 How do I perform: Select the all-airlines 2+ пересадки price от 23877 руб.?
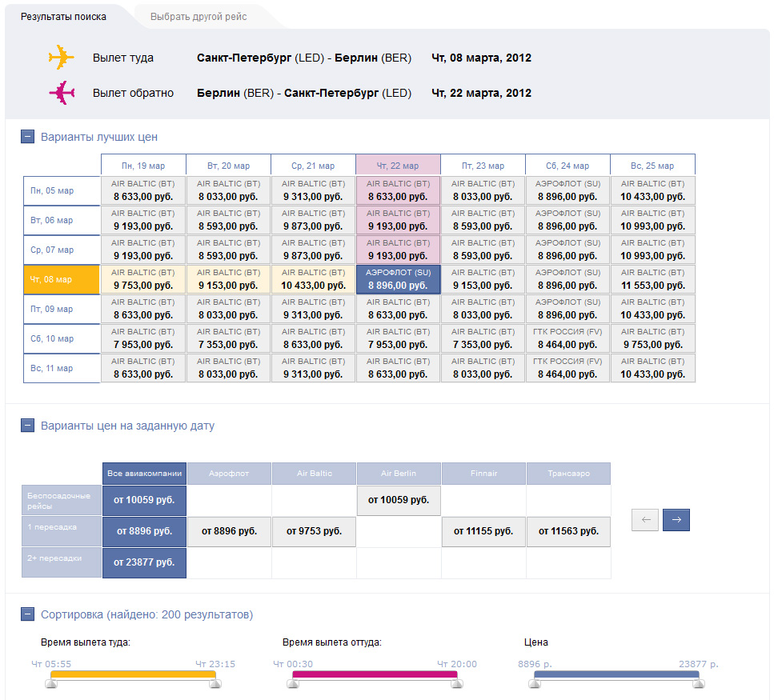click(144, 562)
